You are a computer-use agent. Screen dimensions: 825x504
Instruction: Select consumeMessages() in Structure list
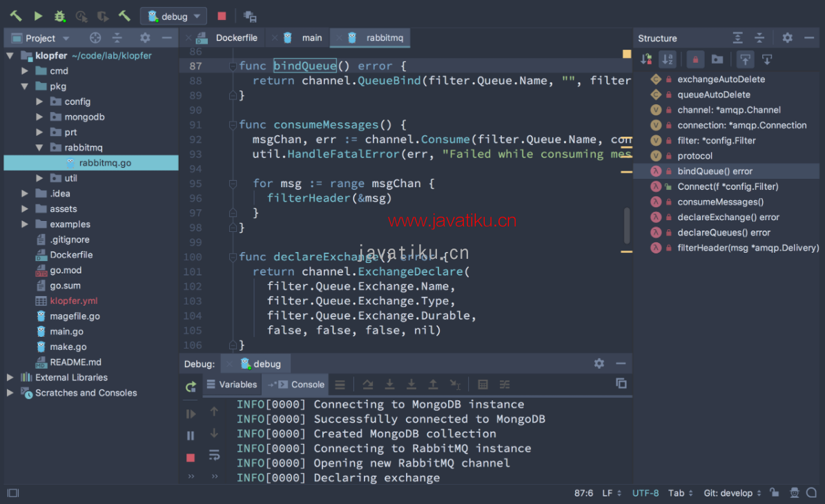720,202
